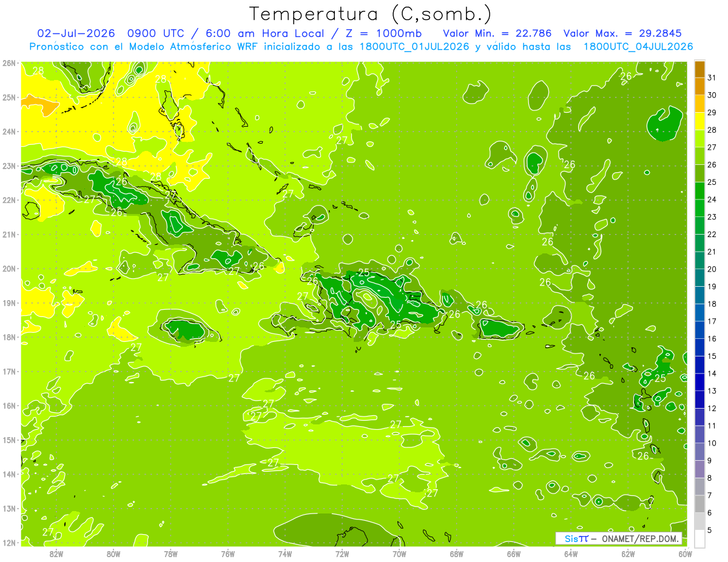Pick the orange swatch between 30 and 31

(x=699, y=86)
